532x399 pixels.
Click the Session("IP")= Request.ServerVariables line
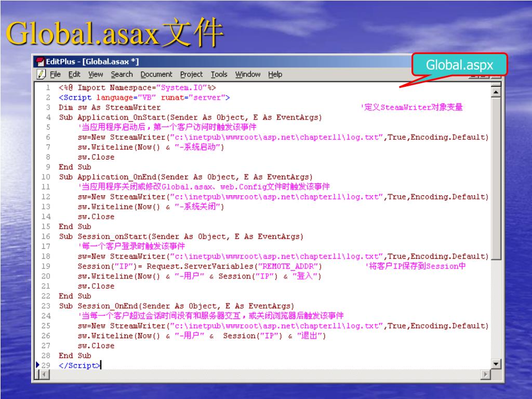(x=199, y=267)
